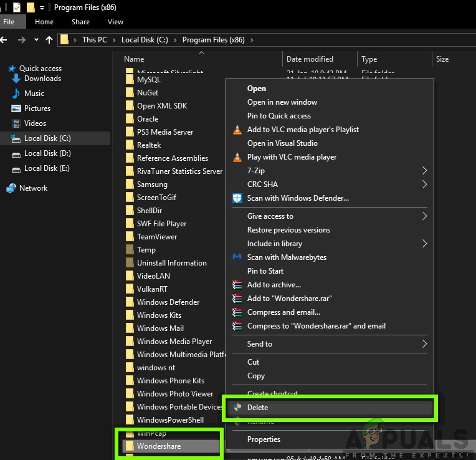Choose Open in Visual Studio

coord(330,143)
